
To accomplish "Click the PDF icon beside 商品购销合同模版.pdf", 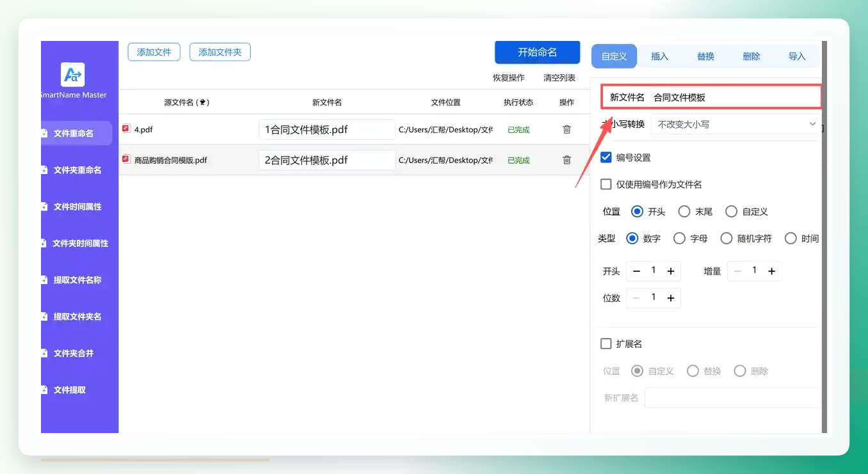I will (126, 160).
